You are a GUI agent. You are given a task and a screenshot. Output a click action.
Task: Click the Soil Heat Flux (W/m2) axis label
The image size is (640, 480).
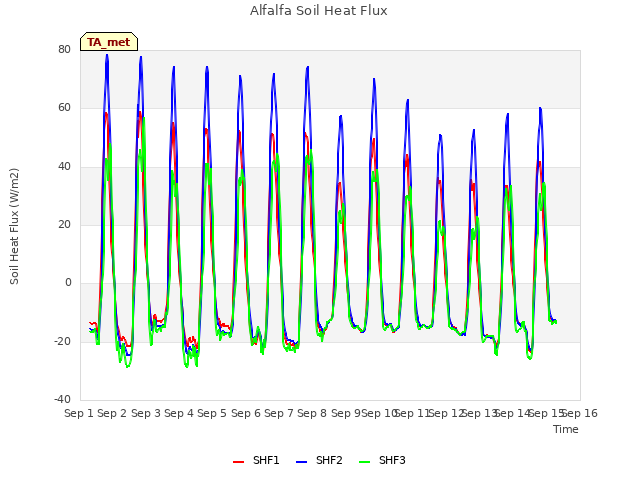pos(14,226)
